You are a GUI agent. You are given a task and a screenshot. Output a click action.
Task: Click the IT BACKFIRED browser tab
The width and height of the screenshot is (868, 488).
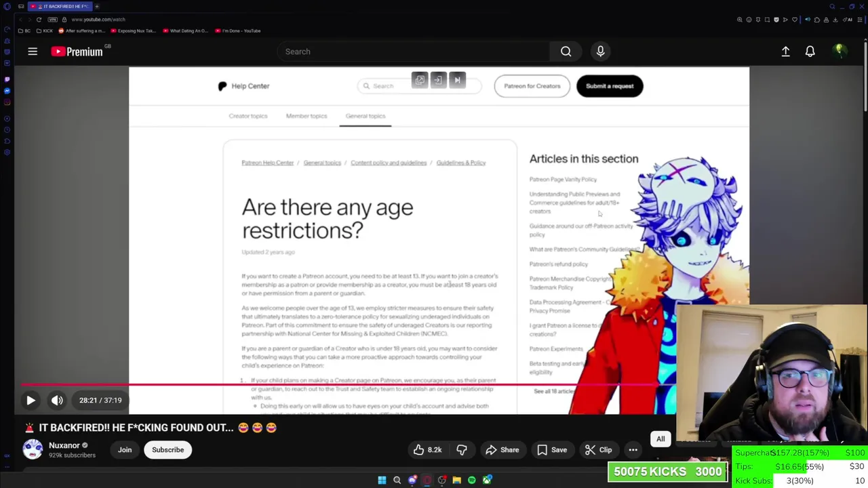tap(60, 6)
